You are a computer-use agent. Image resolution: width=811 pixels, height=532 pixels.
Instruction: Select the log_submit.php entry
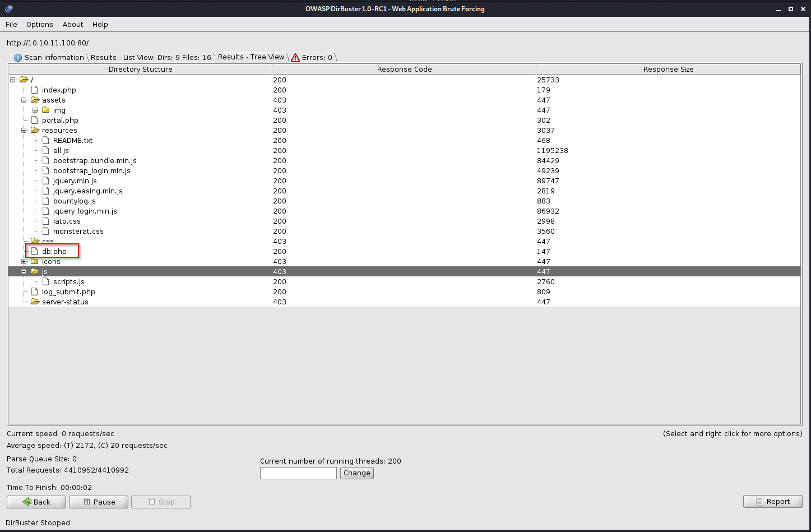tap(68, 292)
